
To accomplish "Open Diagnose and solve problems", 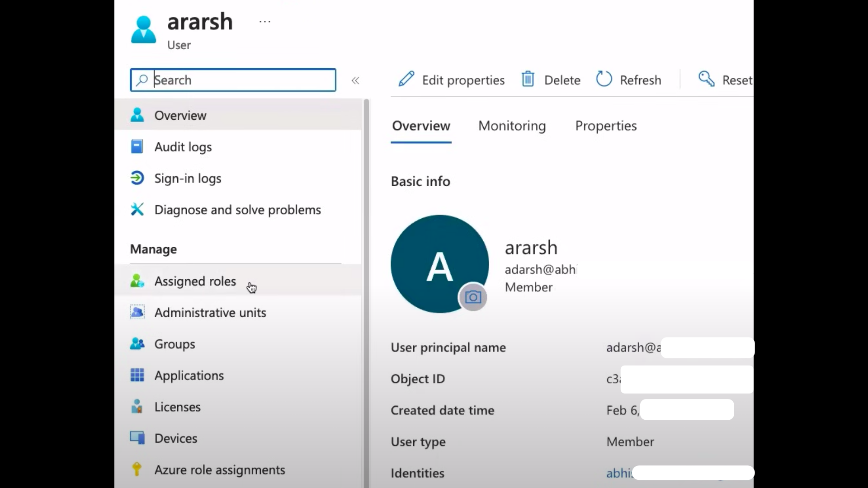I will pos(237,210).
